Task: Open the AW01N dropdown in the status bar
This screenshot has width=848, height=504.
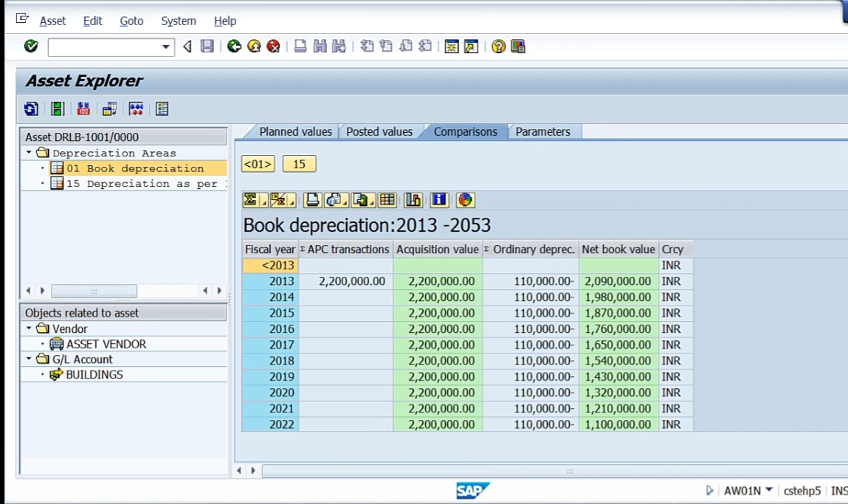Action: tap(769, 490)
